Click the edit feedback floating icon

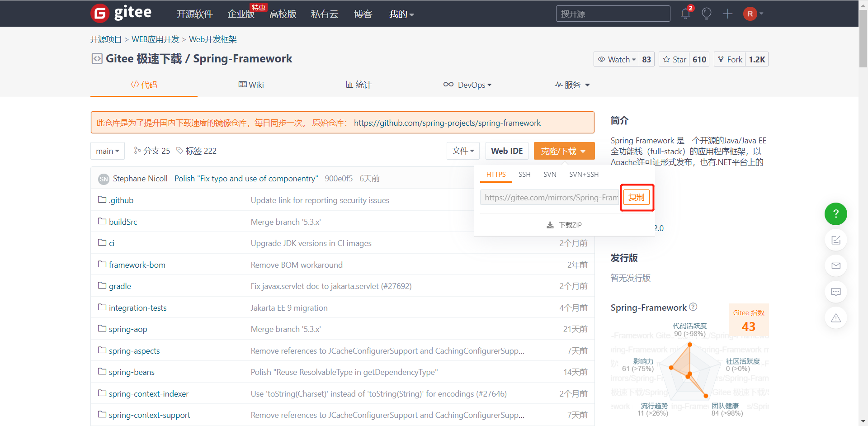pyautogui.click(x=836, y=240)
